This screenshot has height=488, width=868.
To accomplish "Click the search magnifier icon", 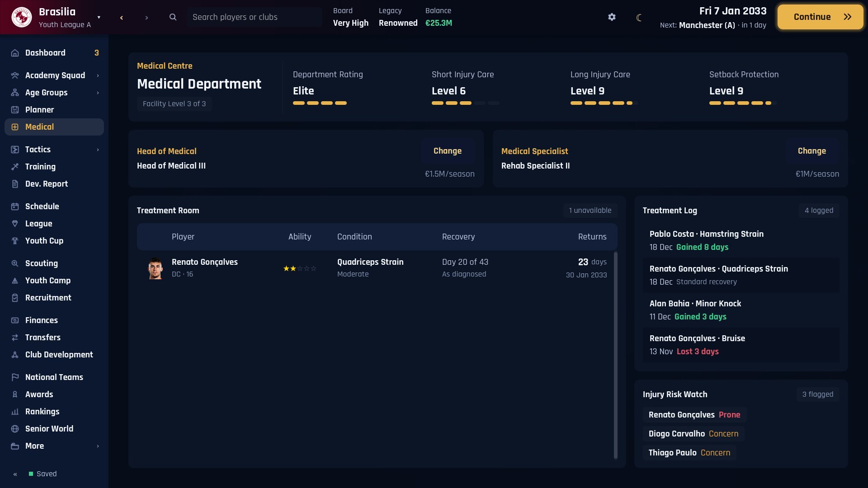I will (x=173, y=17).
